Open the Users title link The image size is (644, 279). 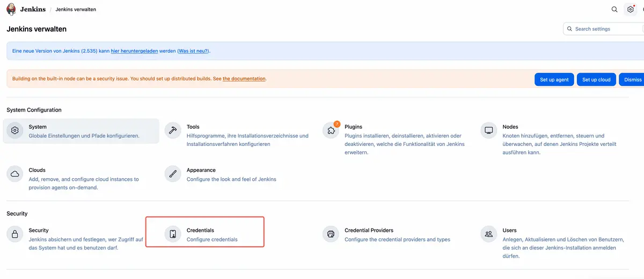(x=509, y=230)
